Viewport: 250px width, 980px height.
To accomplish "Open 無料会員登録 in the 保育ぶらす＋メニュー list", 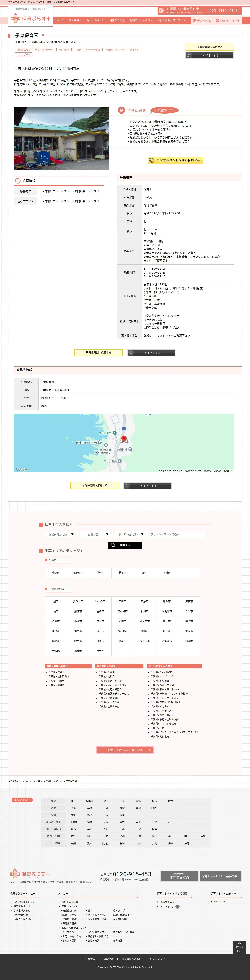I will coord(21,915).
